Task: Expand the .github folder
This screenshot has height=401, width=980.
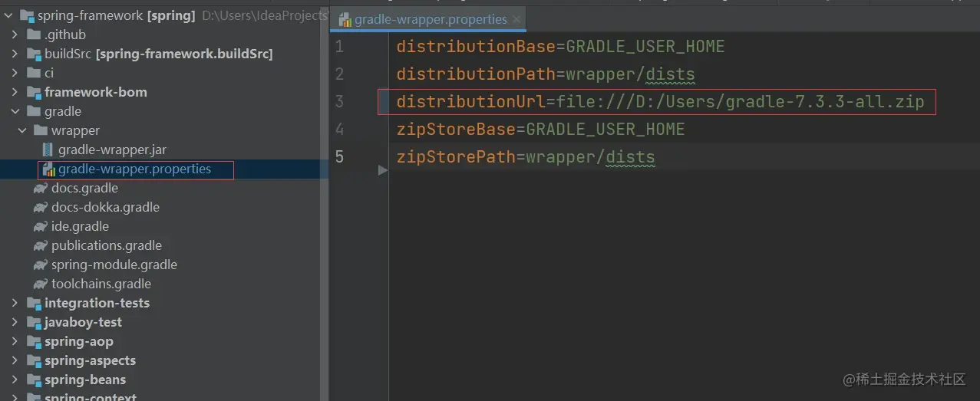Action: 15,35
